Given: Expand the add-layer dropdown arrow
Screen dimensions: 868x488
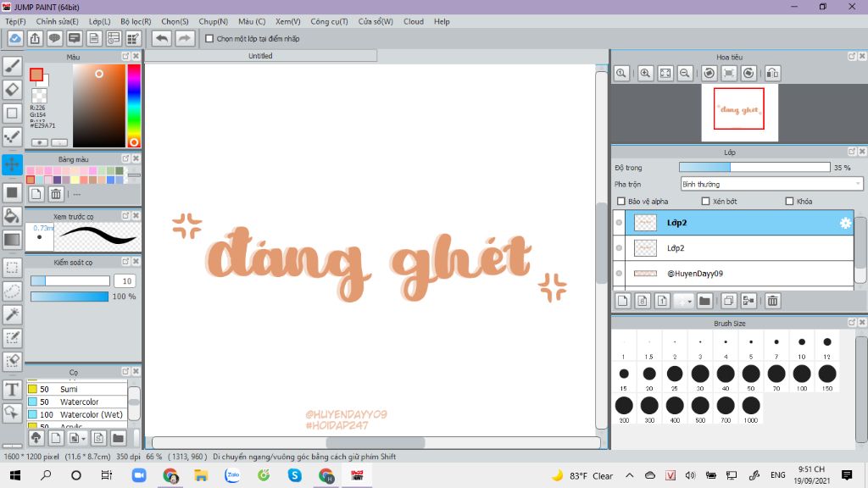Looking at the screenshot, I should (x=689, y=301).
